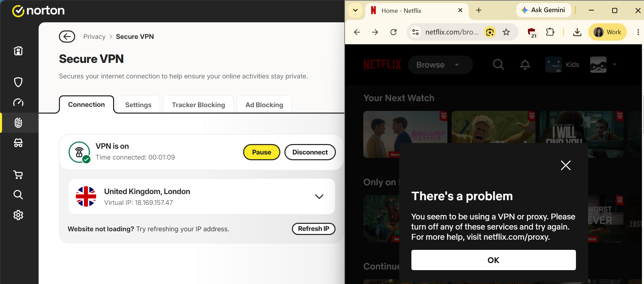The width and height of the screenshot is (644, 284).
Task: Open Heartstopper Forever thumbnail
Action: 405,134
